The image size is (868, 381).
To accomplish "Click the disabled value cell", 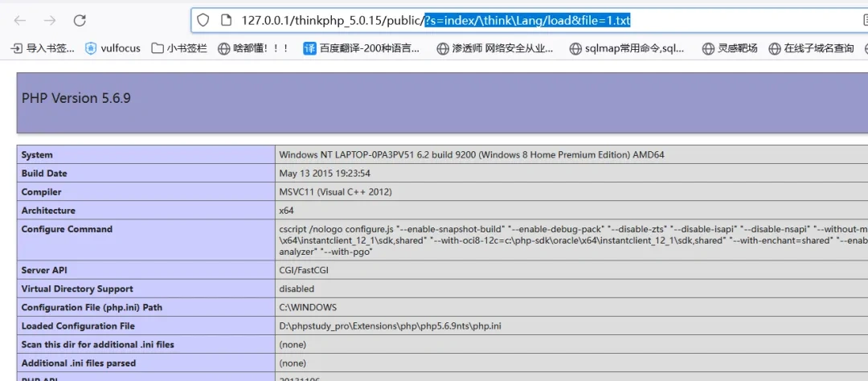I will (297, 289).
